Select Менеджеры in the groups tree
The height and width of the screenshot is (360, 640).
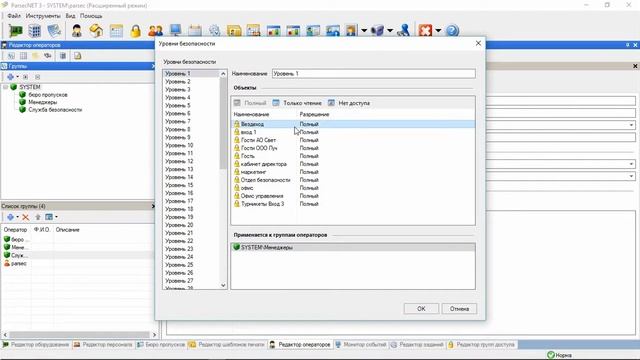43,102
